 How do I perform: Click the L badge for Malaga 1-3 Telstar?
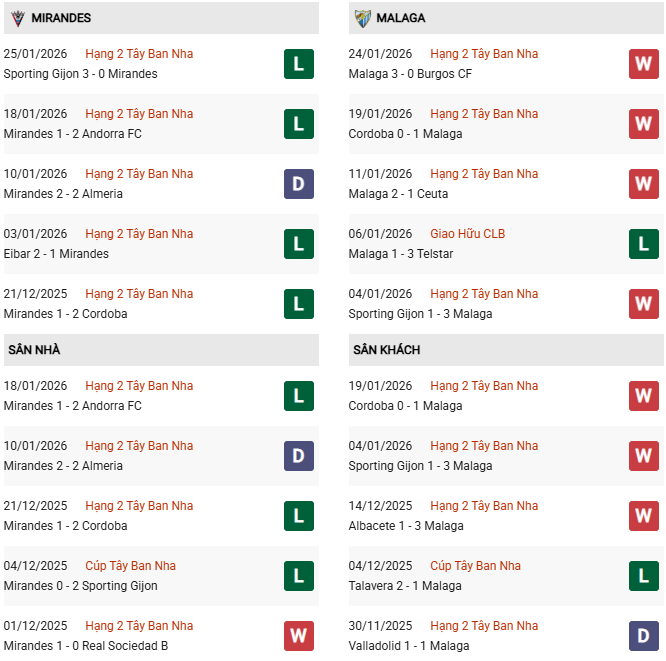(643, 244)
